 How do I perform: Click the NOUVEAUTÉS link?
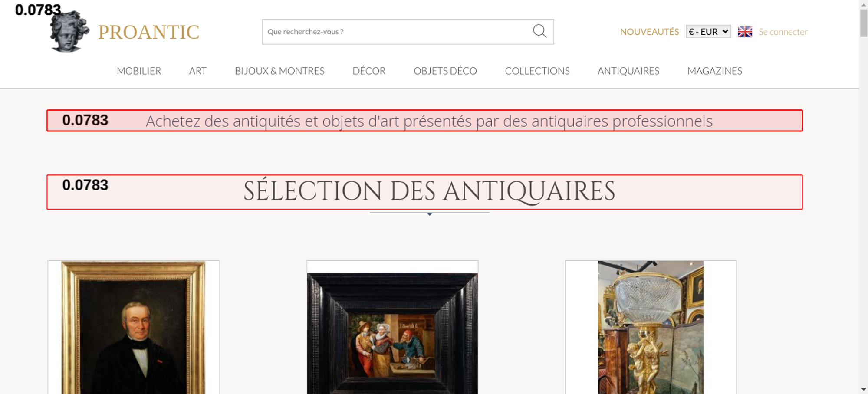tap(649, 32)
